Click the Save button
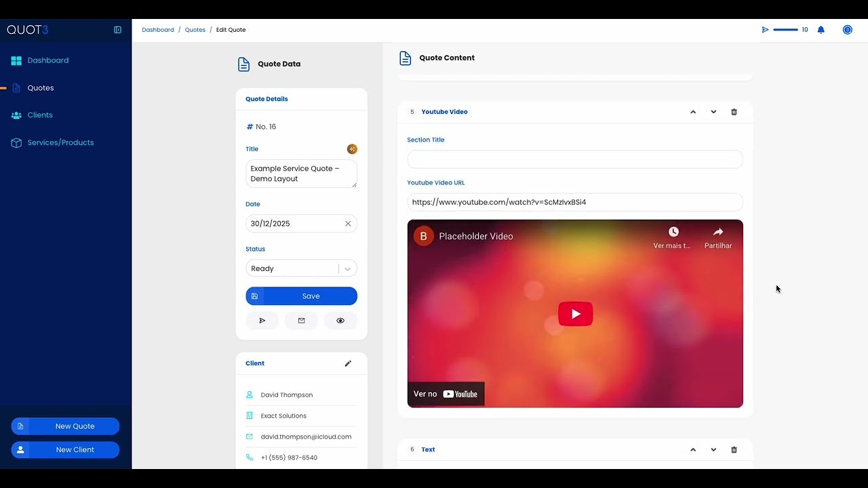Viewport: 868px width, 488px height. (301, 296)
